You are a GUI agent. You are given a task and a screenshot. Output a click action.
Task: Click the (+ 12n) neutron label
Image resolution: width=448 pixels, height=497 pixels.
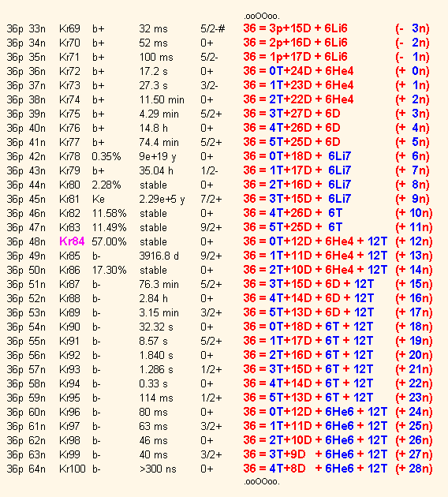click(x=414, y=241)
